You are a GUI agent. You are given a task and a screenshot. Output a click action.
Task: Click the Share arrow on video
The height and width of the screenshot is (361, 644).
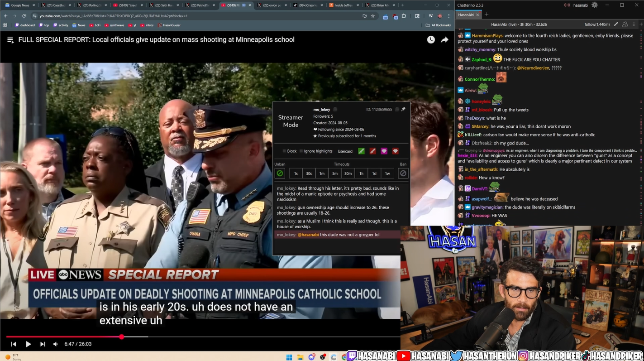coord(444,40)
